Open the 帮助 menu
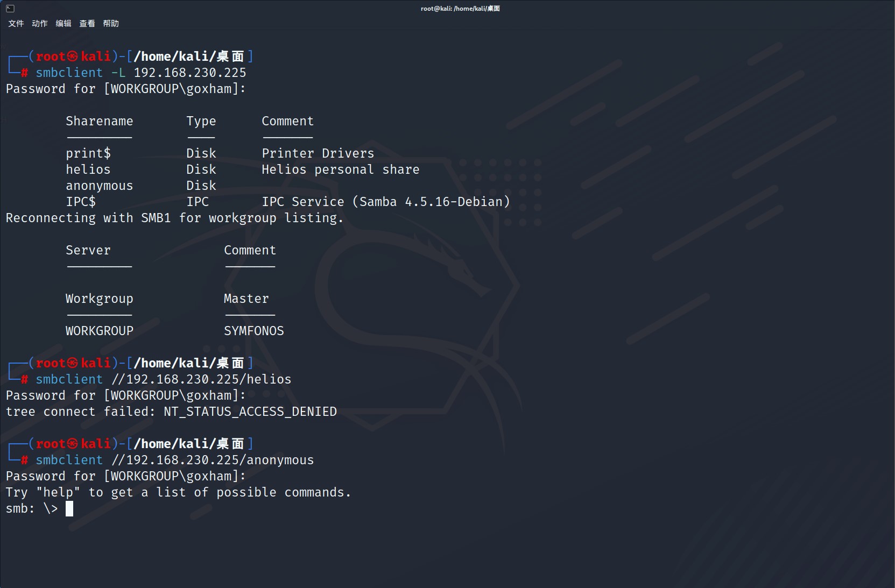This screenshot has width=895, height=588. pyautogui.click(x=111, y=24)
